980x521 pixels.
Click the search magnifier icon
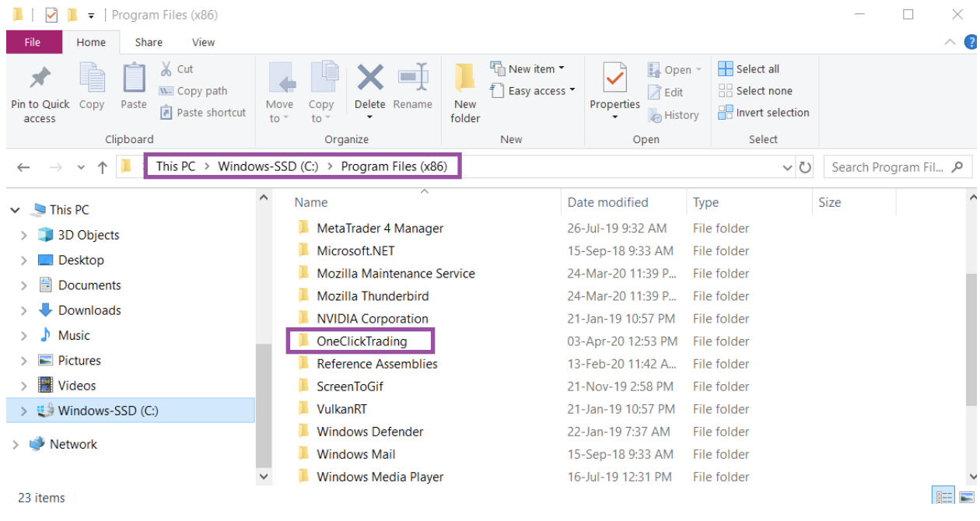957,166
